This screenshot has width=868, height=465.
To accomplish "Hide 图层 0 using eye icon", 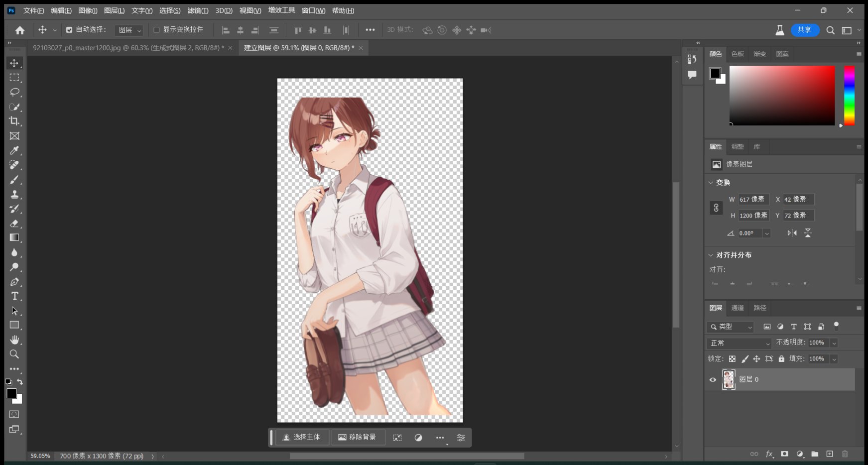I will click(x=713, y=380).
